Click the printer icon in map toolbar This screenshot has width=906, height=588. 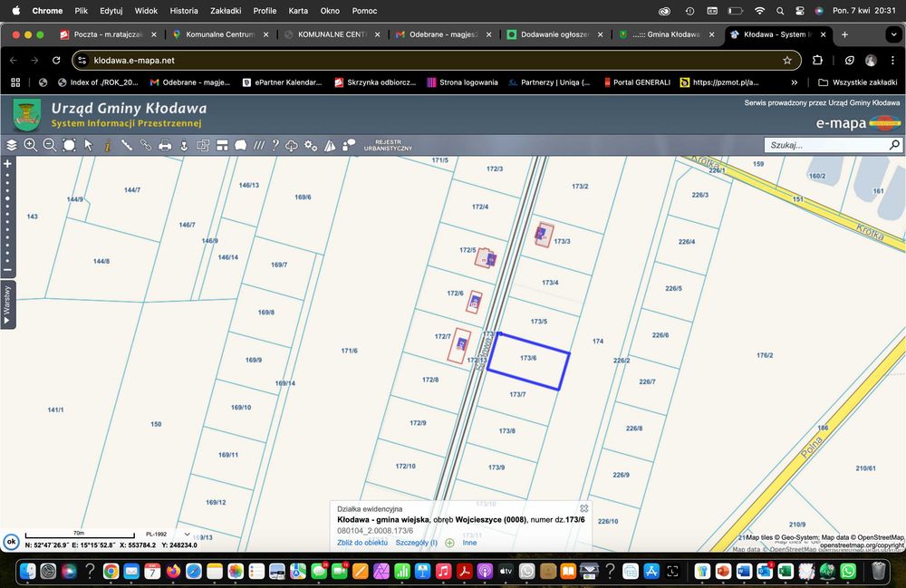tap(165, 146)
